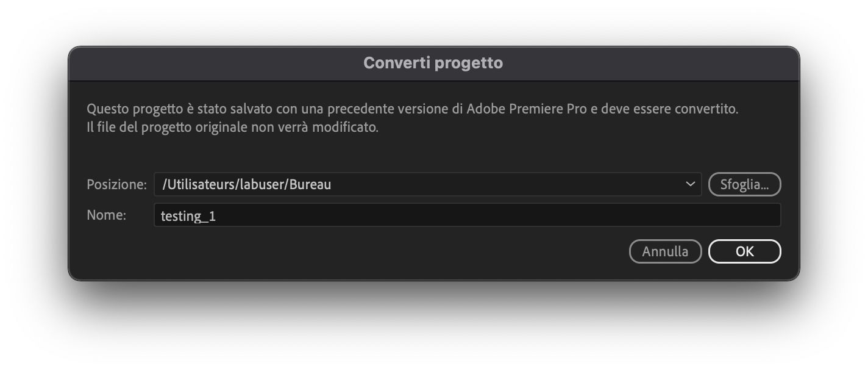The height and width of the screenshot is (371, 868).
Task: Click the Converti progetto dialog title bar
Action: [433, 62]
